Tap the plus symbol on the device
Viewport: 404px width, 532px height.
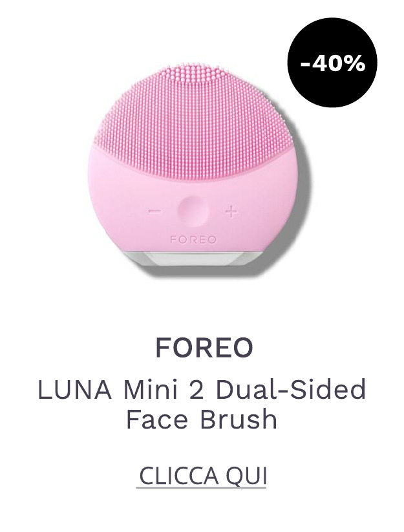click(231, 211)
